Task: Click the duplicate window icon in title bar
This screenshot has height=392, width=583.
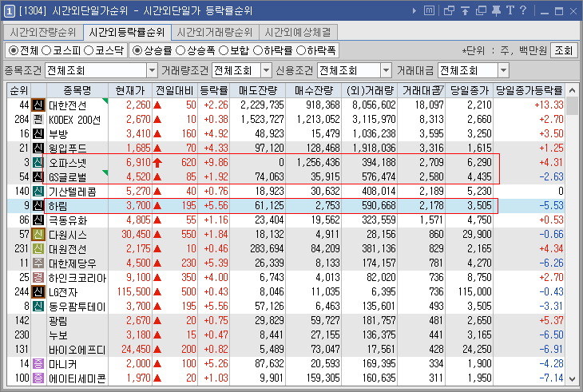Action: (481, 10)
